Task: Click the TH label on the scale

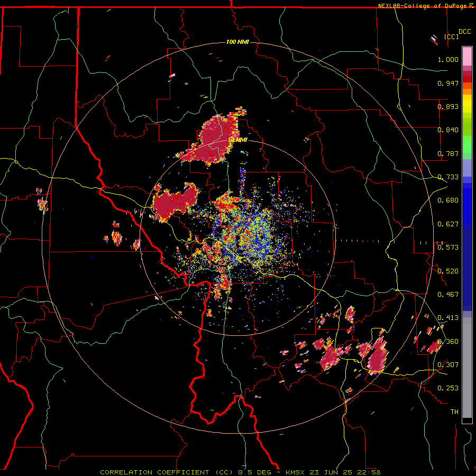Action: pyautogui.click(x=454, y=412)
